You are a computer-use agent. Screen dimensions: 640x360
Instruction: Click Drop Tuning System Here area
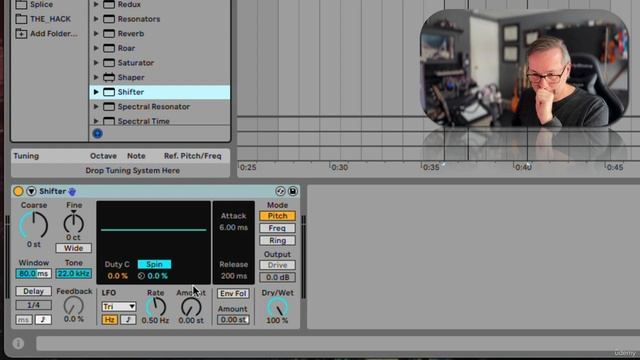133,170
